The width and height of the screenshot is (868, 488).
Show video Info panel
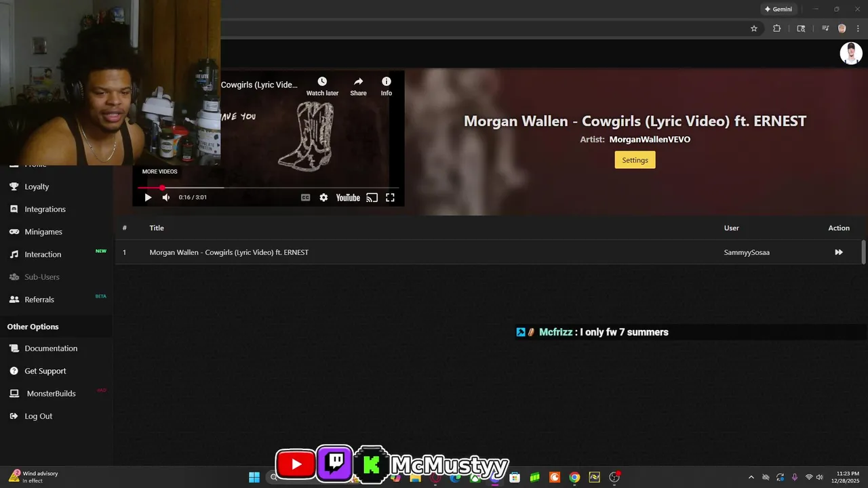386,86
